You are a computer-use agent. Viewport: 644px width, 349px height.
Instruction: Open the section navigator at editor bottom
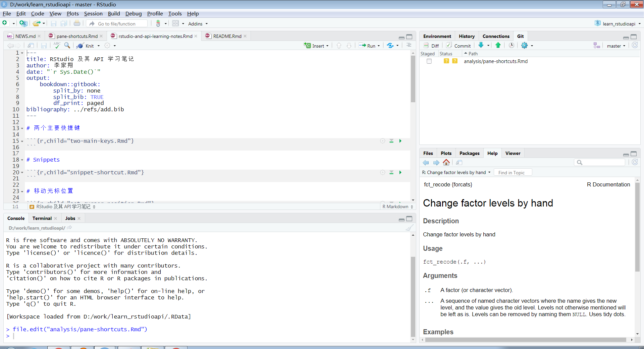tap(63, 207)
